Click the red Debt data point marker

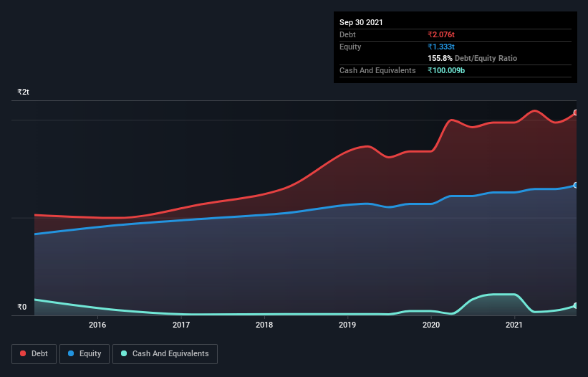(576, 113)
